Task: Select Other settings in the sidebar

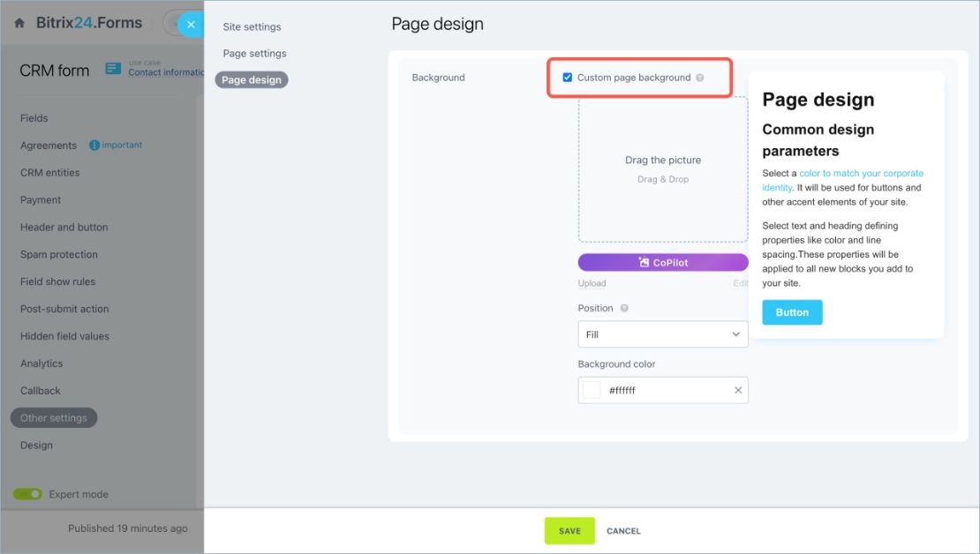Action: coord(54,418)
